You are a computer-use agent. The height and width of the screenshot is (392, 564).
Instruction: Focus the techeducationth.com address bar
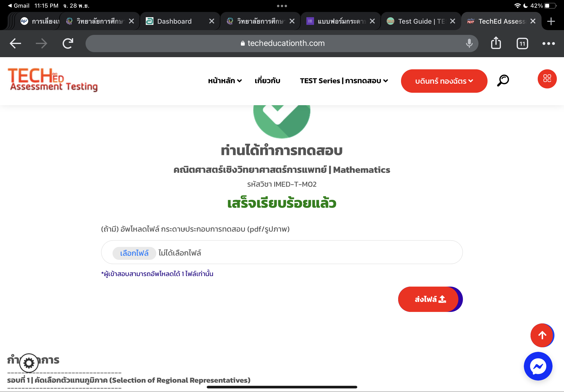(282, 44)
